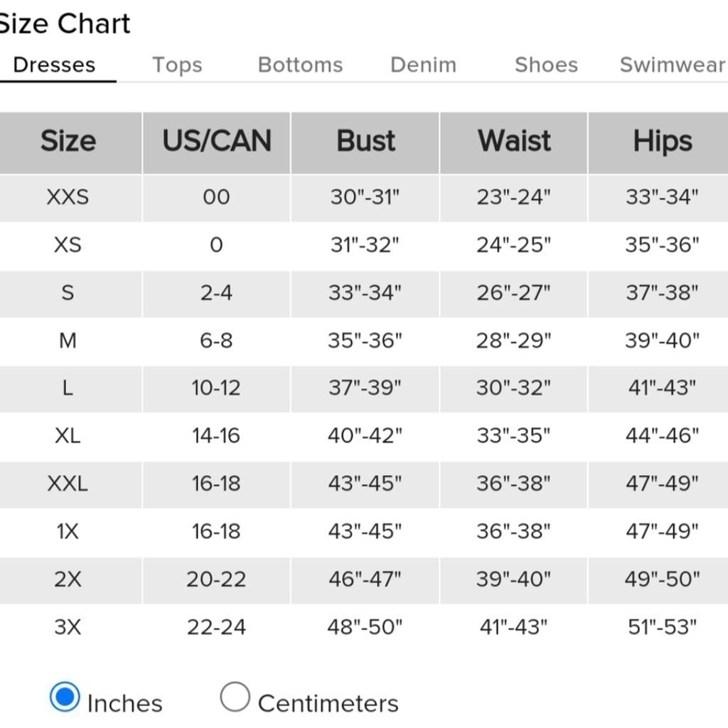Click the Dresses tab
This screenshot has height=728, width=728.
click(54, 65)
